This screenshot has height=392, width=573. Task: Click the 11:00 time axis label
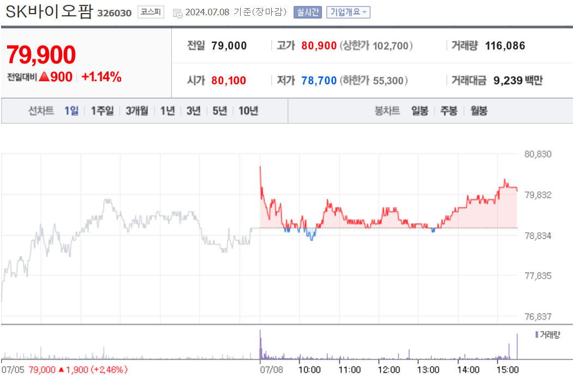tap(349, 370)
